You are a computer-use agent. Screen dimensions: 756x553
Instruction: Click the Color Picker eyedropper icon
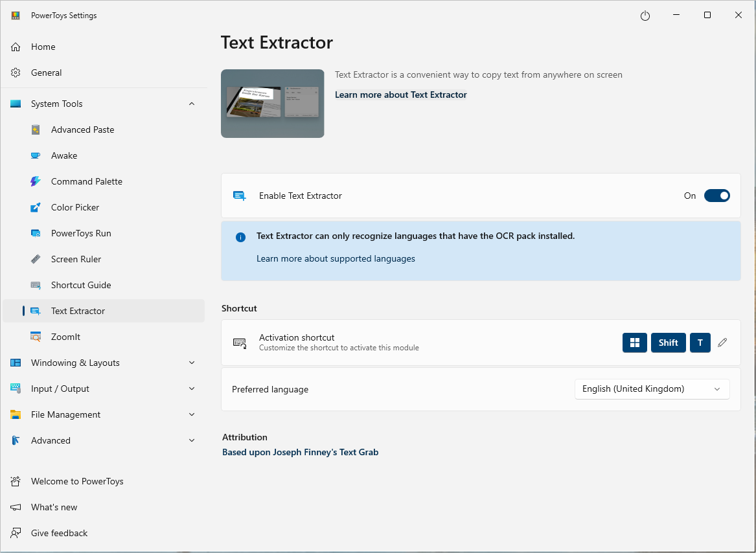click(36, 207)
